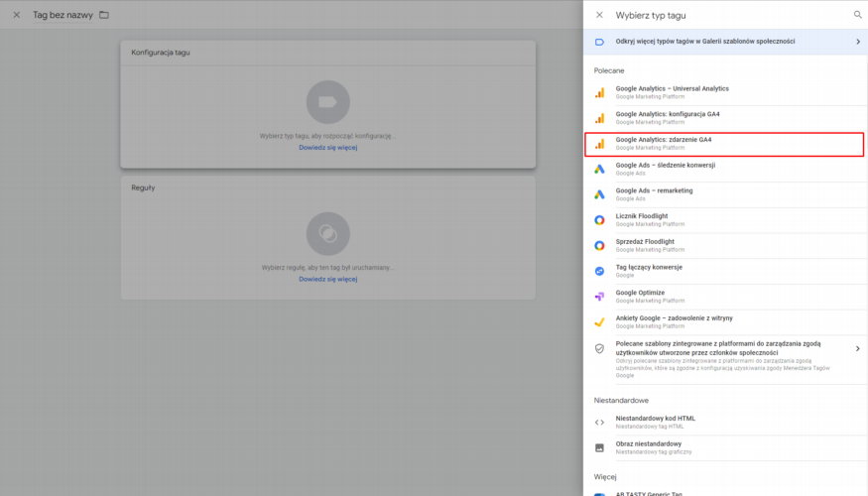The height and width of the screenshot is (496, 868).
Task: Click the search icon in tag type panel
Action: pos(858,15)
